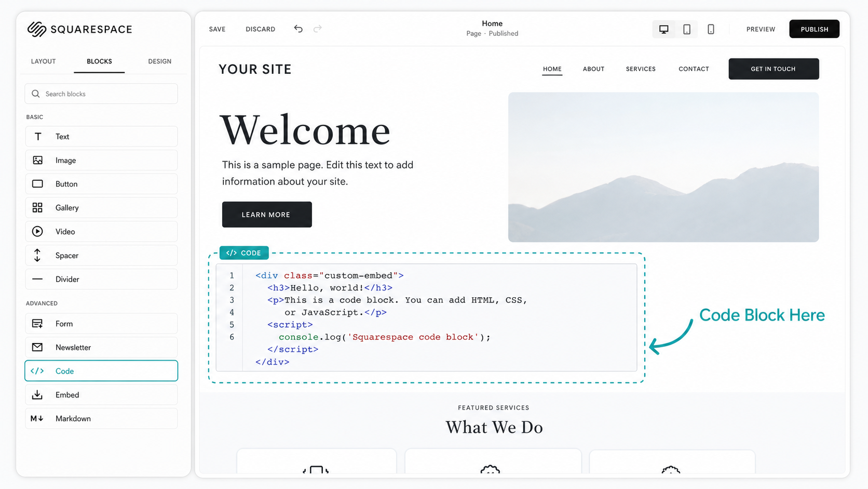Select the teal CODE block label
The image size is (868, 489).
point(244,253)
